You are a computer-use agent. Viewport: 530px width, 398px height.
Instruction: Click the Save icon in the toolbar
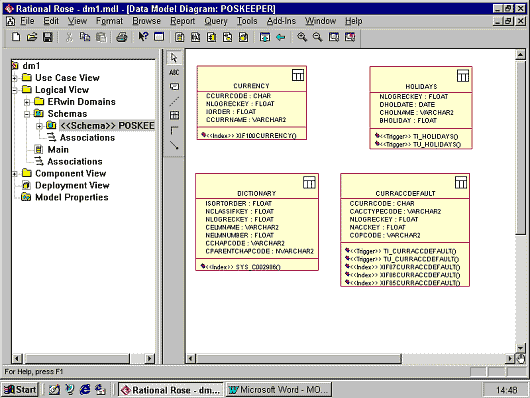(48, 37)
